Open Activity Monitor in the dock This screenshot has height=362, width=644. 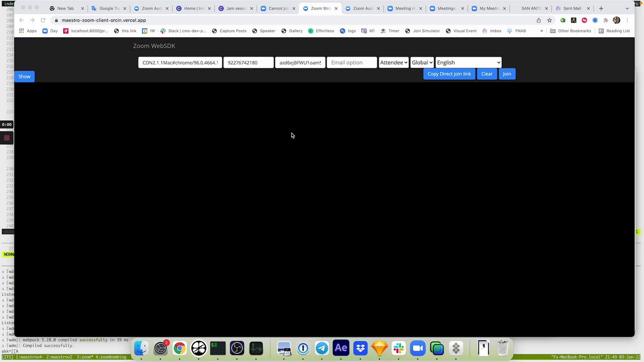256,348
